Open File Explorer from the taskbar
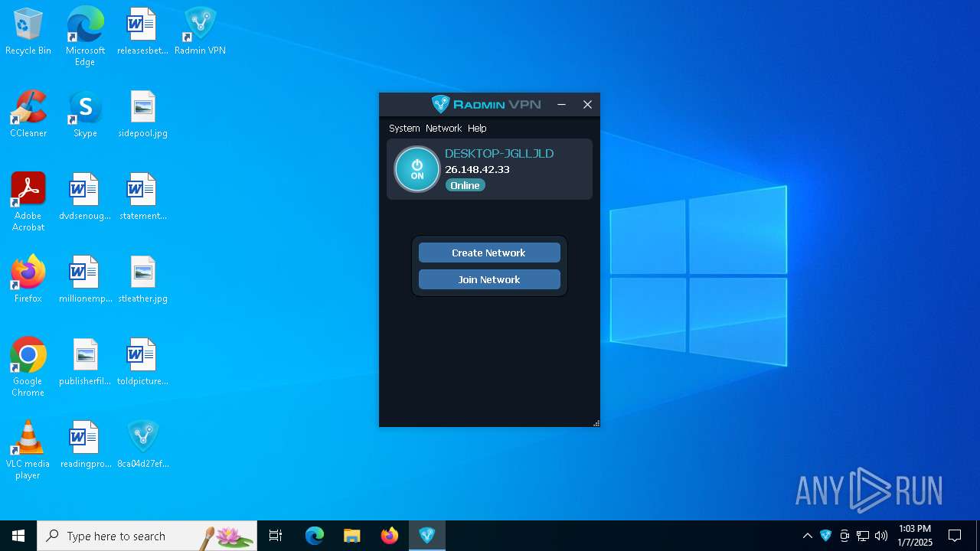Image resolution: width=980 pixels, height=551 pixels. point(351,536)
